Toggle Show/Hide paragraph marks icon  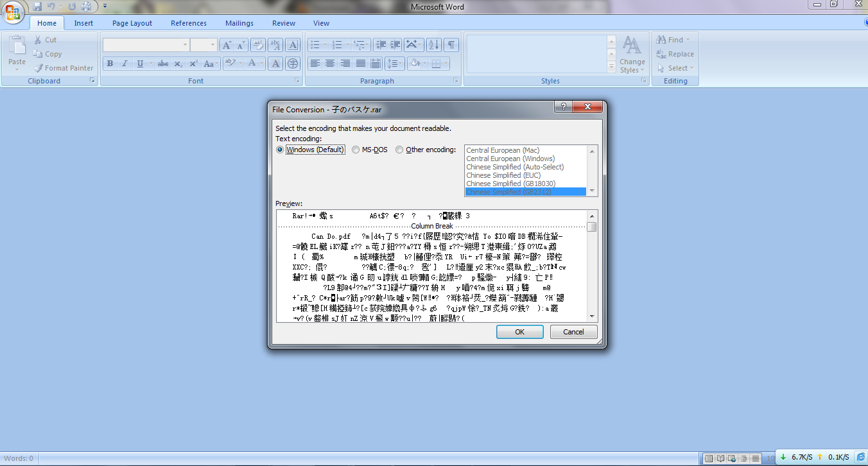pos(452,45)
